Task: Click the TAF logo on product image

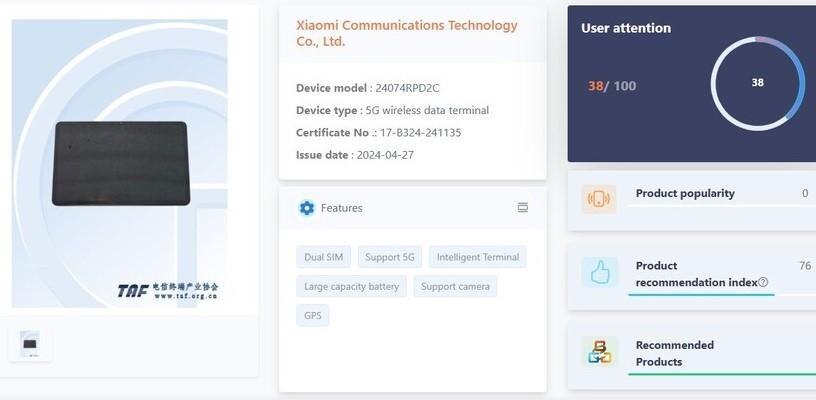Action: point(133,291)
